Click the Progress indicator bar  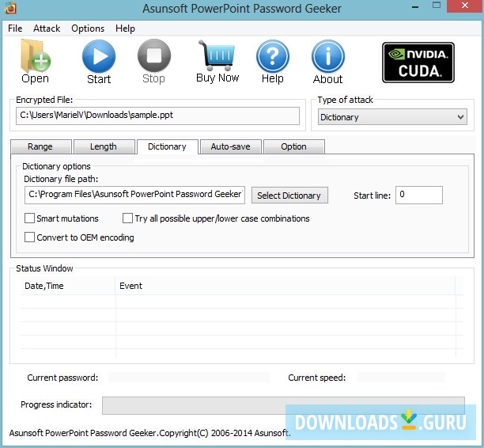coord(283,405)
